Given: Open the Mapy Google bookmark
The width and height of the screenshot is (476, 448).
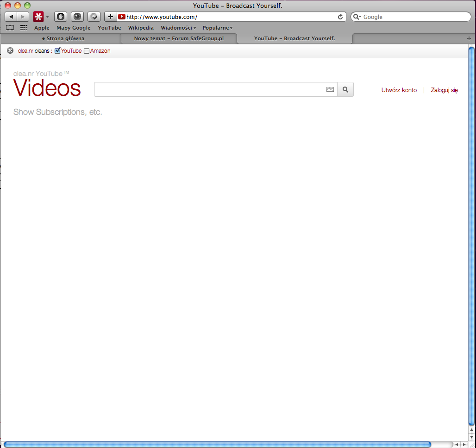Looking at the screenshot, I should click(74, 28).
